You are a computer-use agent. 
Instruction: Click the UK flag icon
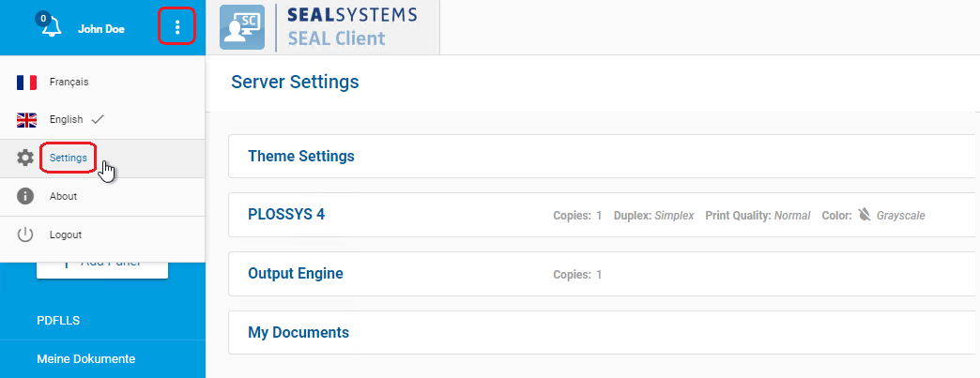(26, 120)
